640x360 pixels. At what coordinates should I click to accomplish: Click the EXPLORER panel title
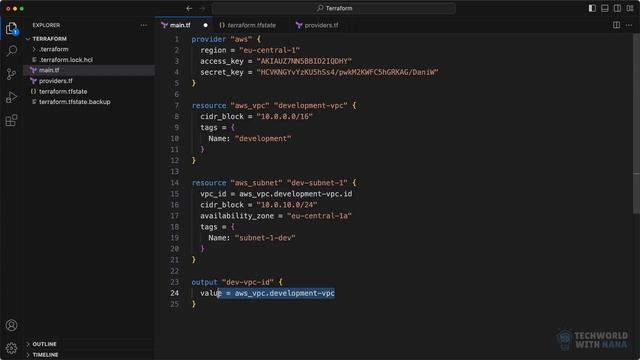coord(46,25)
